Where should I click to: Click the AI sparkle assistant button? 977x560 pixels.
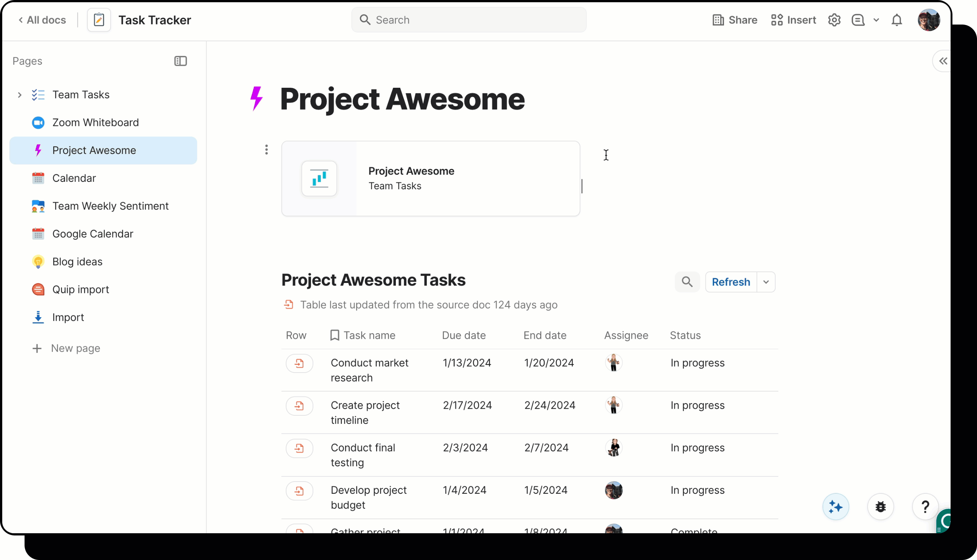[x=835, y=506]
